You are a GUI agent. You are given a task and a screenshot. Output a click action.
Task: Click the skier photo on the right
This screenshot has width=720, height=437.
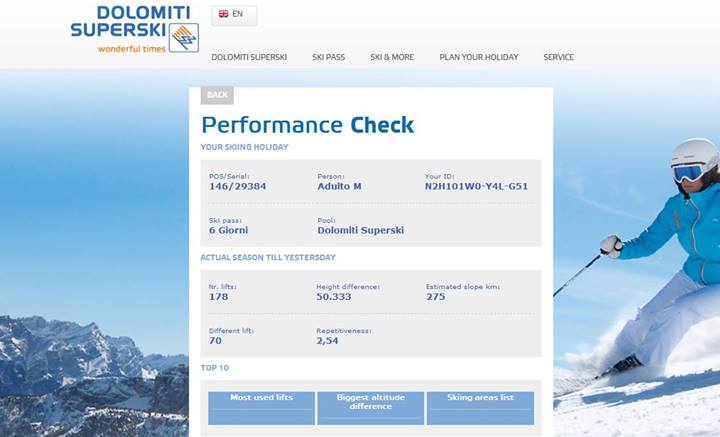(x=650, y=260)
